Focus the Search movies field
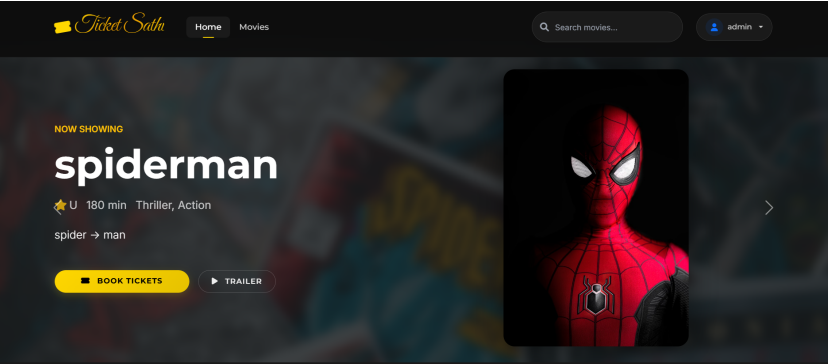The width and height of the screenshot is (828, 364). (x=607, y=27)
